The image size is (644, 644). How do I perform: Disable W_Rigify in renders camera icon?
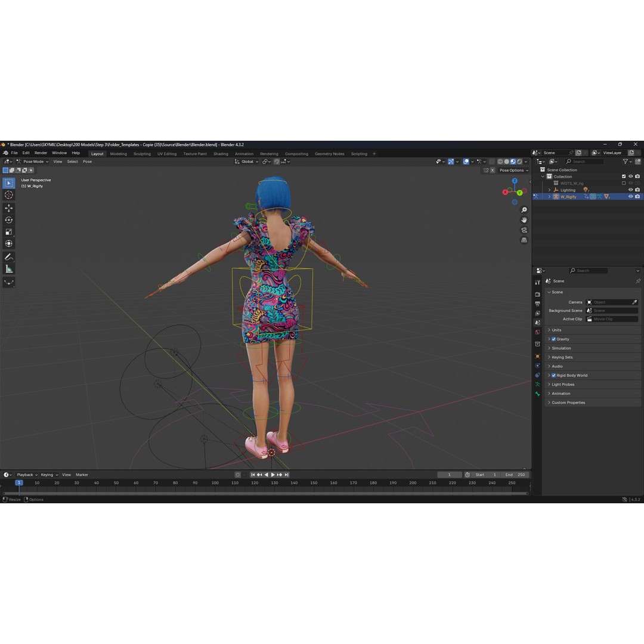[637, 197]
